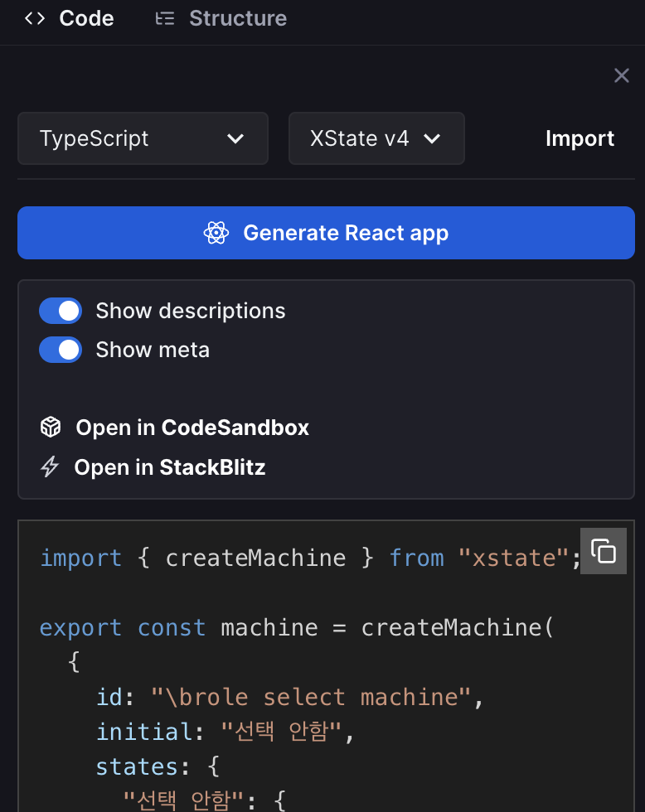Image resolution: width=645 pixels, height=812 pixels.
Task: Click the "\brole select machine" id string
Action: click(x=311, y=697)
